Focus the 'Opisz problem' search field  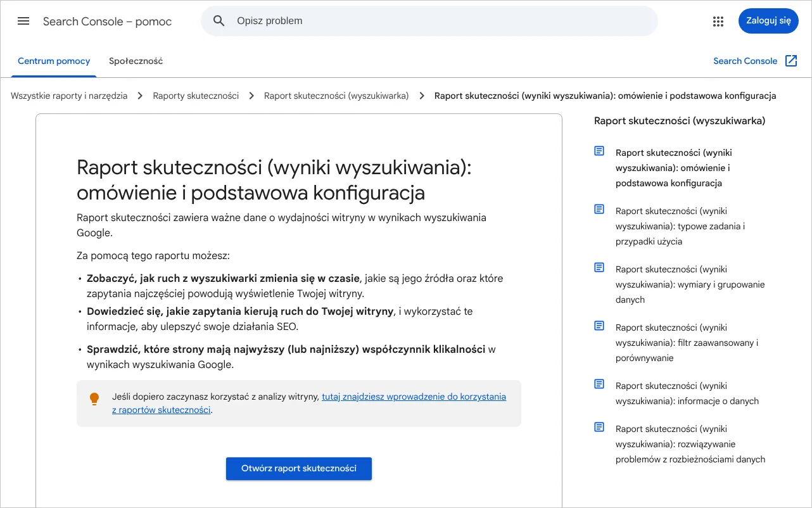tap(429, 21)
